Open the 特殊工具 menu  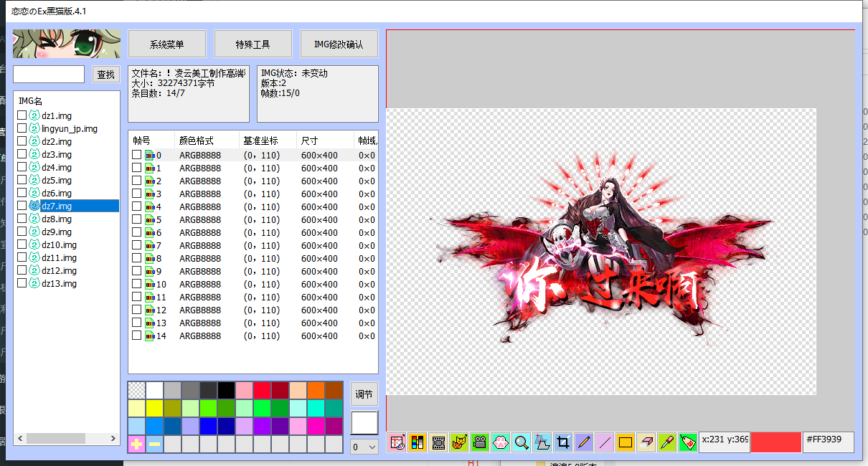pyautogui.click(x=253, y=43)
